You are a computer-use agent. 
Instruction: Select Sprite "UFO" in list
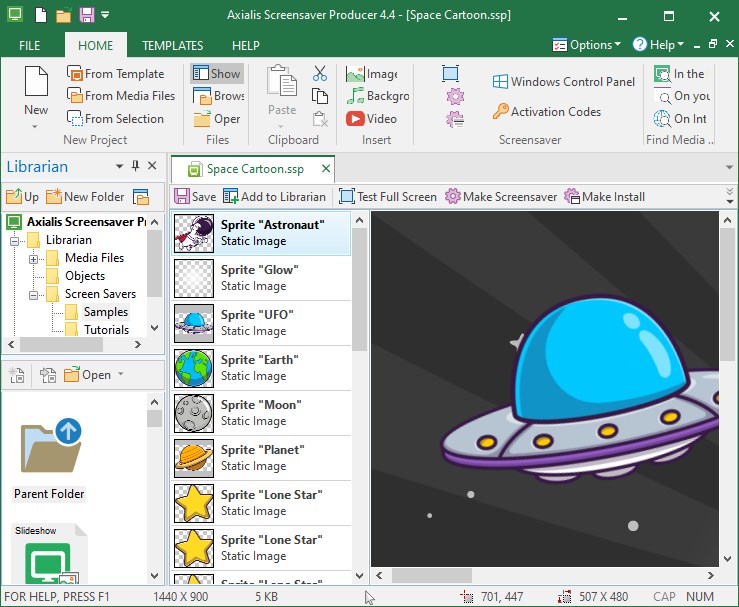pos(261,323)
